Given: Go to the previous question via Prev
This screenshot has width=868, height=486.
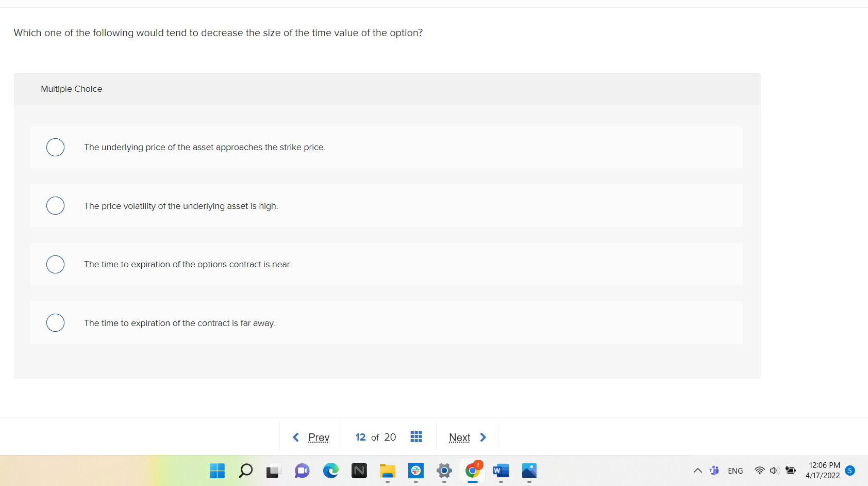Looking at the screenshot, I should point(319,438).
